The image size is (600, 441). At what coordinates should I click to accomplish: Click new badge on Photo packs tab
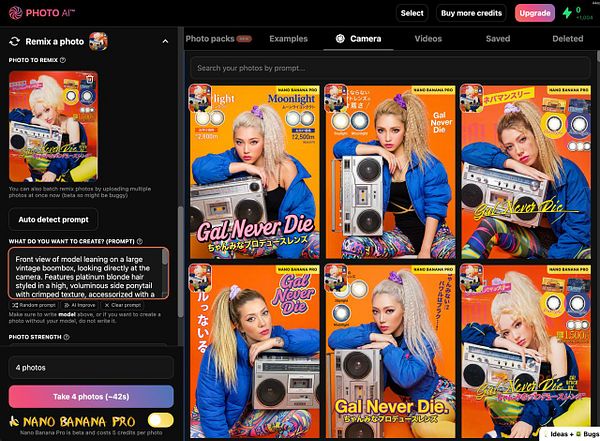click(244, 39)
